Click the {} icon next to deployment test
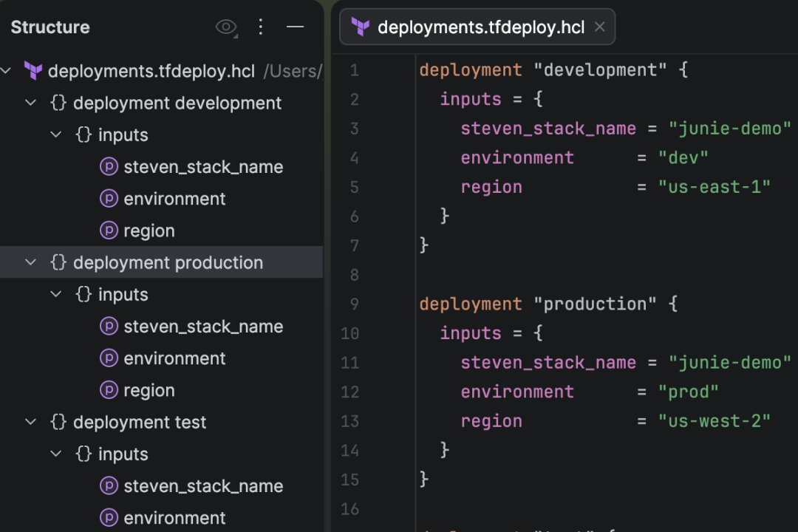Viewport: 798px width, 532px height. tap(58, 422)
